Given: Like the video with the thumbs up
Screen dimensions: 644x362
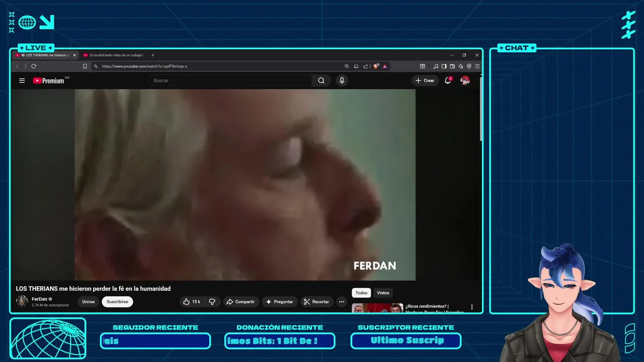Looking at the screenshot, I should [x=192, y=302].
